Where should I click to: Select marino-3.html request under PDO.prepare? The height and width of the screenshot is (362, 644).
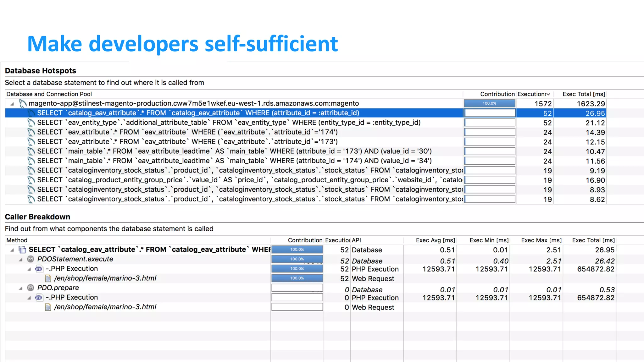point(105,307)
